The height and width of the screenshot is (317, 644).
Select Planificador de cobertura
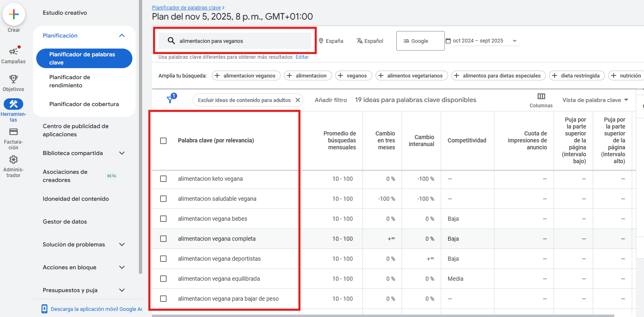tap(84, 104)
